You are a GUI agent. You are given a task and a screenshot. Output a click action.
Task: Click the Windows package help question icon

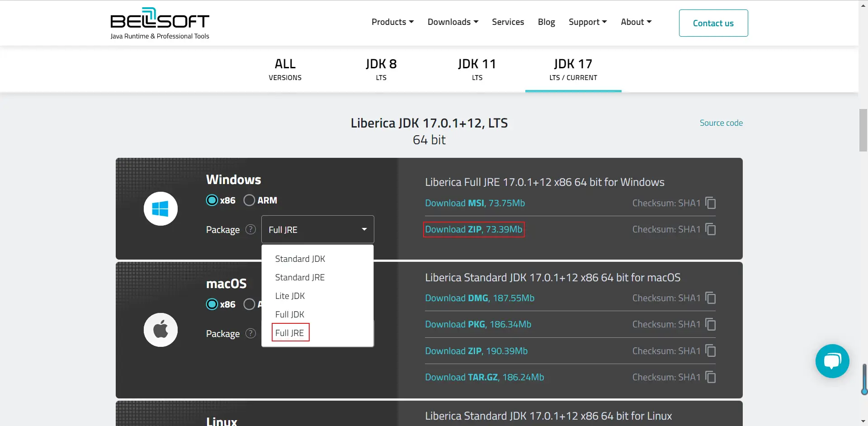[x=250, y=230]
